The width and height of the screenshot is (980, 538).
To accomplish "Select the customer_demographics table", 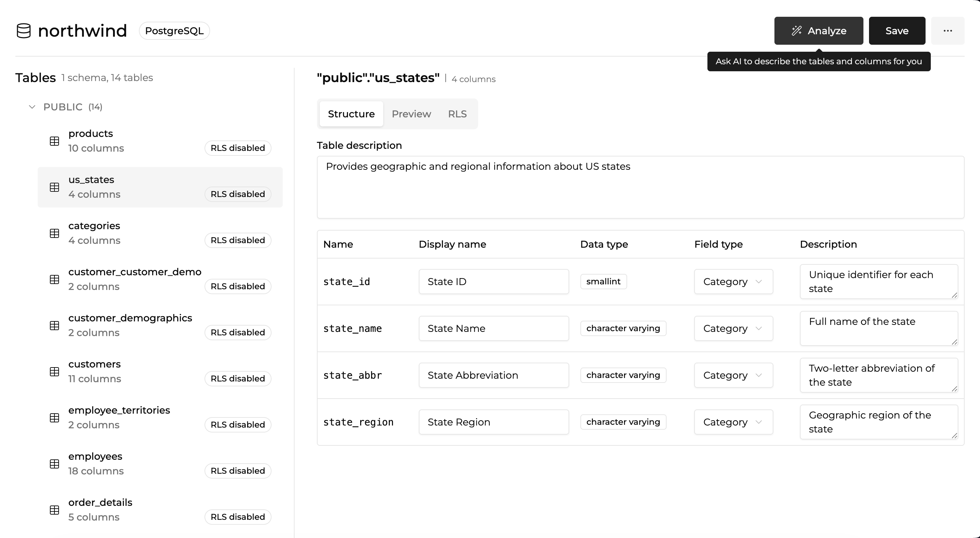I will [x=130, y=325].
